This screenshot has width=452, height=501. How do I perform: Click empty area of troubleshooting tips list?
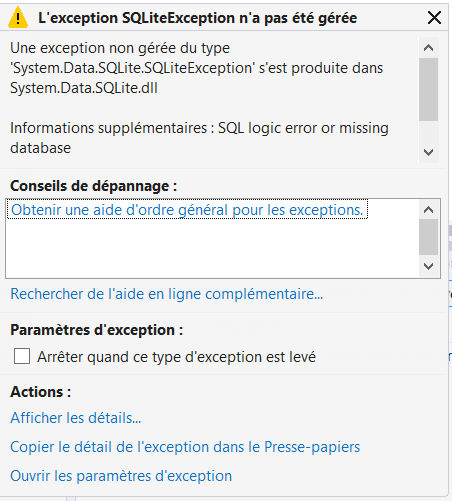pos(212,248)
